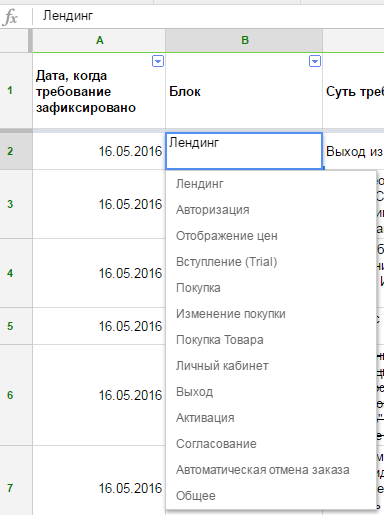Click date cell 16.05.2016 in row 6
The image size is (384, 515).
coord(99,395)
